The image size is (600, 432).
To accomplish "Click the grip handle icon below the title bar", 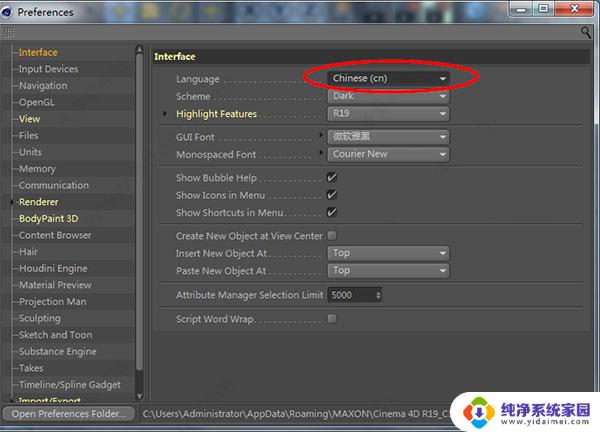I will click(8, 33).
